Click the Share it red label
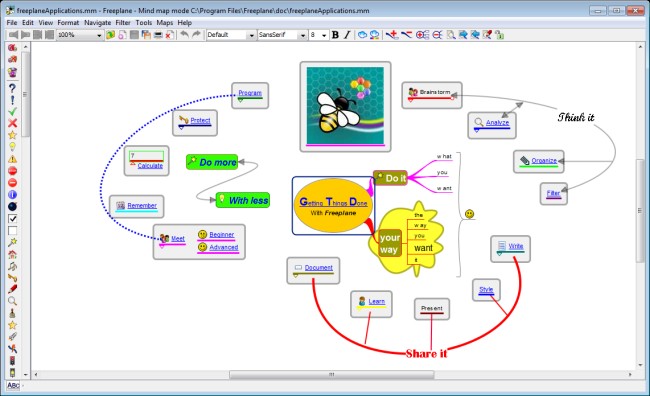The image size is (650, 396). (x=426, y=354)
